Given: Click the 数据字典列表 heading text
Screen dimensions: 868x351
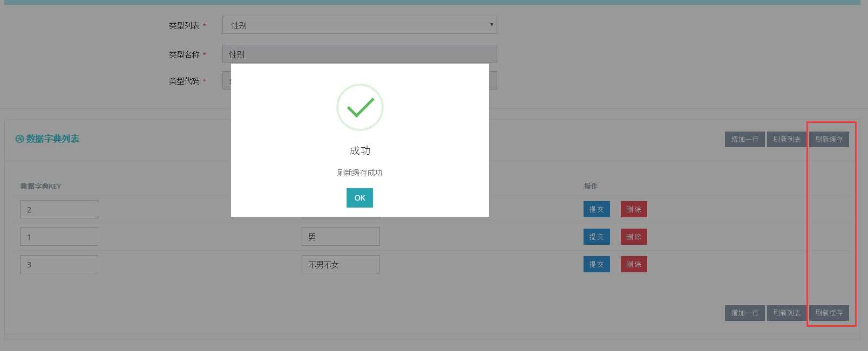Looking at the screenshot, I should tap(53, 139).
